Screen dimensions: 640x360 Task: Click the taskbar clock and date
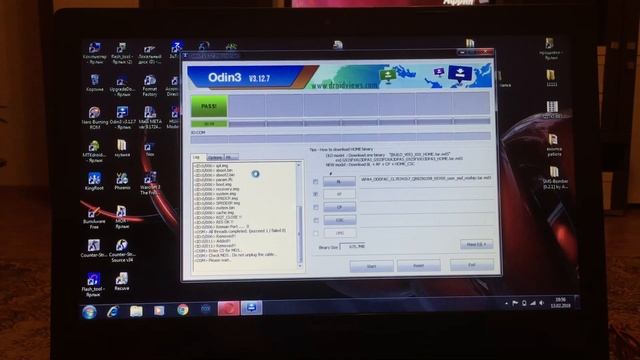(x=561, y=302)
